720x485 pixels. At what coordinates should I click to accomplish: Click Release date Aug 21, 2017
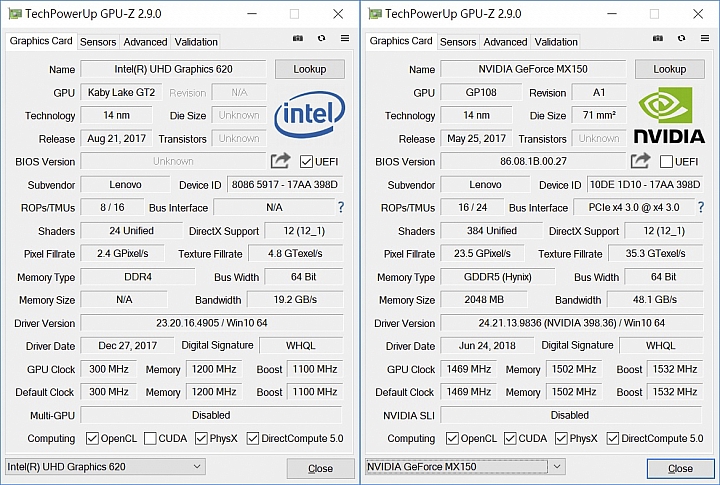[x=116, y=138]
